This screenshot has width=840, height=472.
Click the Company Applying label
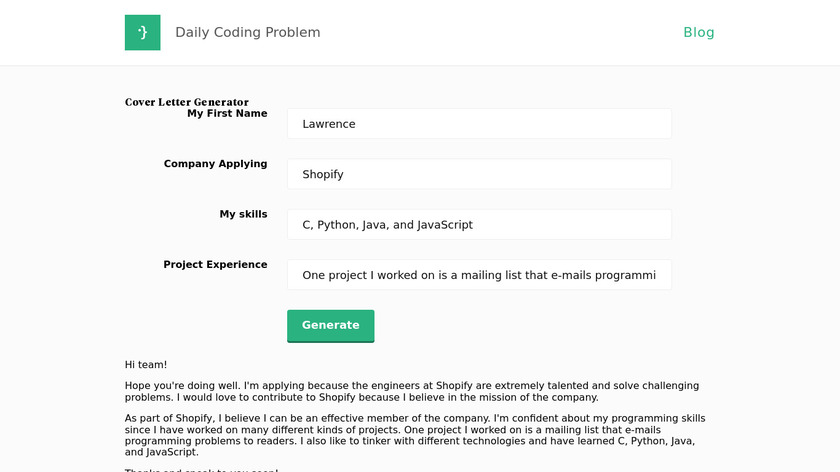point(215,164)
